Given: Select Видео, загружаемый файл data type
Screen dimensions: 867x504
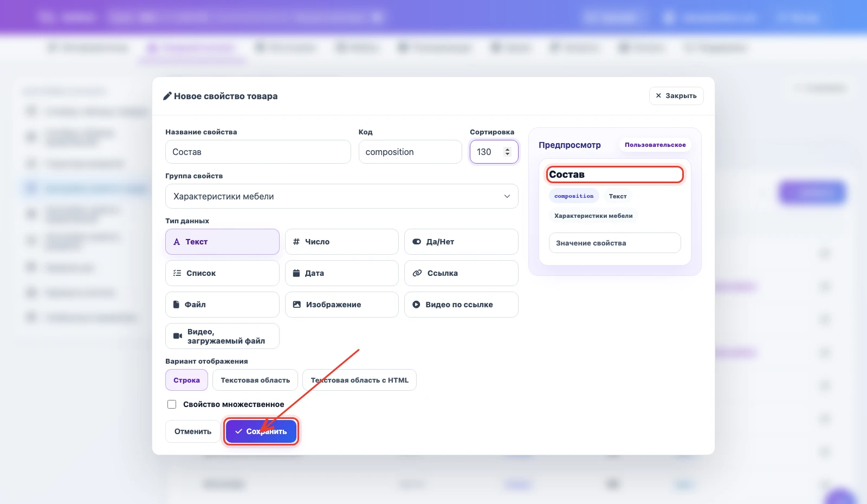Looking at the screenshot, I should (222, 336).
